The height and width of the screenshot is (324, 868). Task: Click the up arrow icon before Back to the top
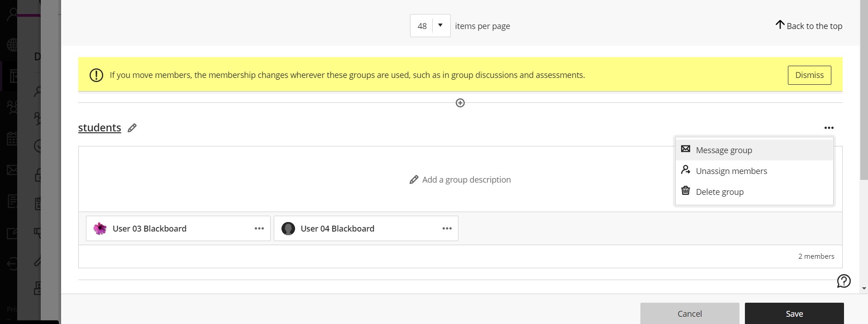click(780, 24)
